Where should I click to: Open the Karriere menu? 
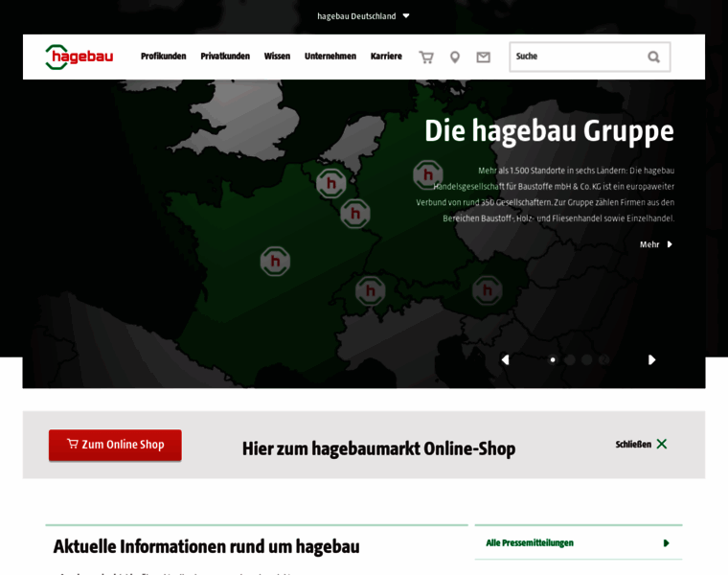click(x=386, y=57)
